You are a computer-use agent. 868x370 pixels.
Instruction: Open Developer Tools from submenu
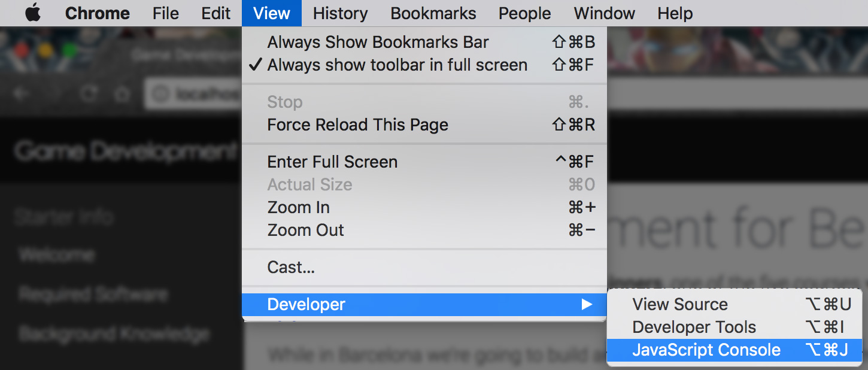(x=694, y=327)
